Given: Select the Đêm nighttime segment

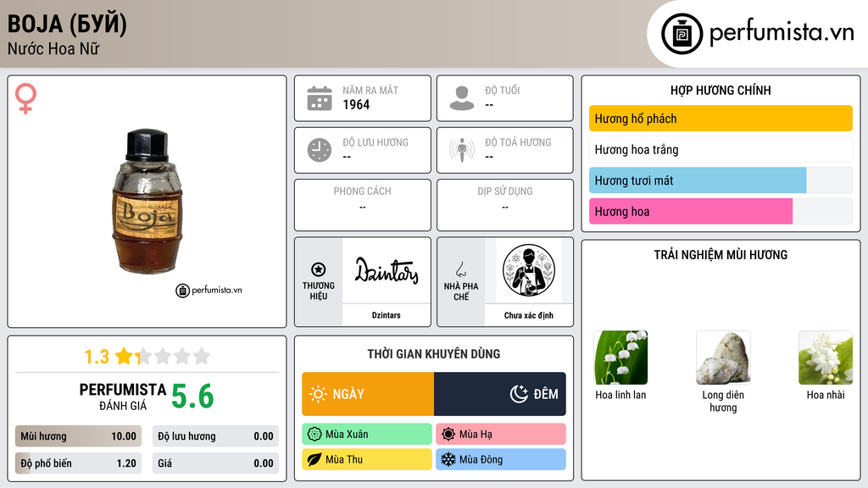Looking at the screenshot, I should [500, 394].
